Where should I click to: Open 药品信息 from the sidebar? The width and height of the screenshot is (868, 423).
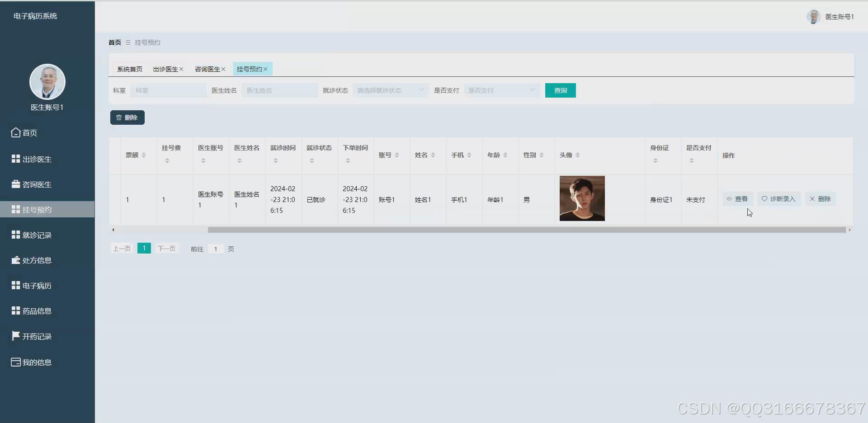pyautogui.click(x=36, y=310)
